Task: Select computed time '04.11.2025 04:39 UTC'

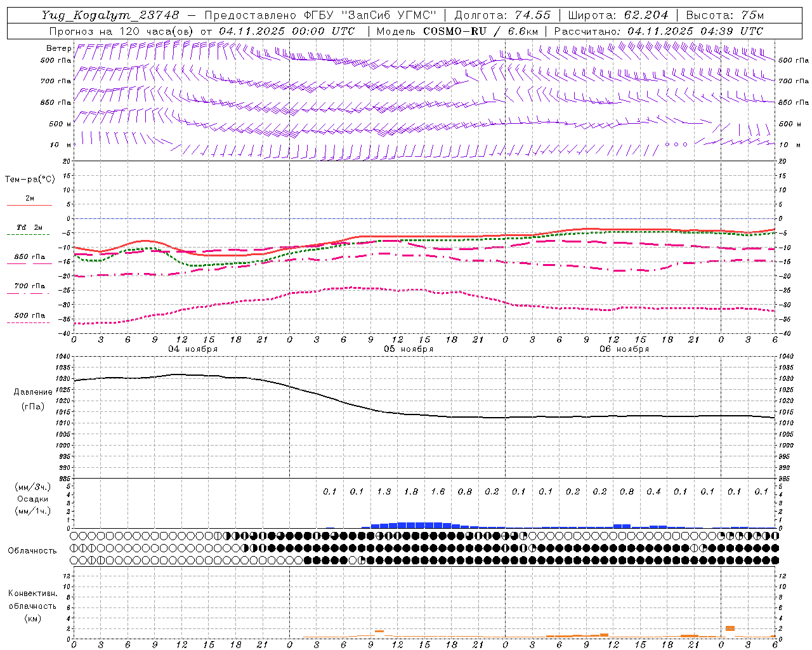Action: [x=695, y=31]
